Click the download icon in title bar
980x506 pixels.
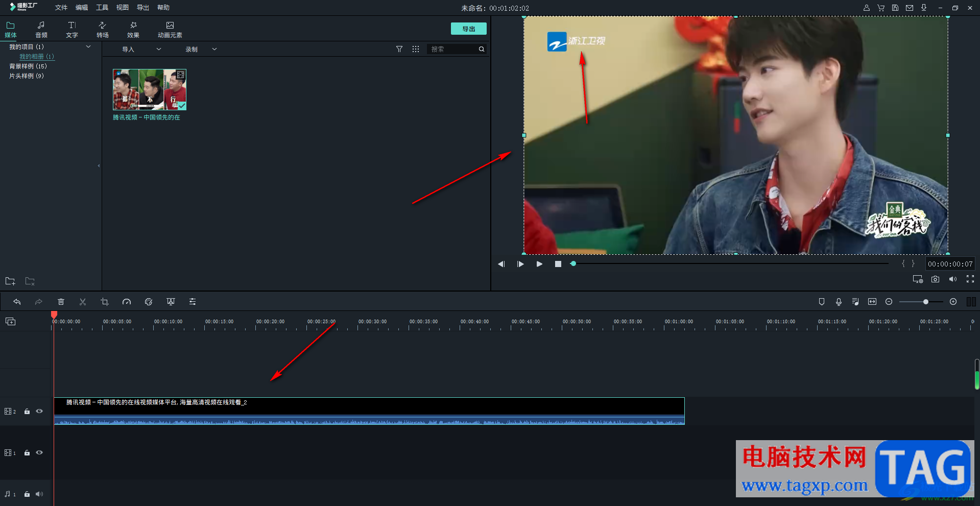click(x=924, y=8)
